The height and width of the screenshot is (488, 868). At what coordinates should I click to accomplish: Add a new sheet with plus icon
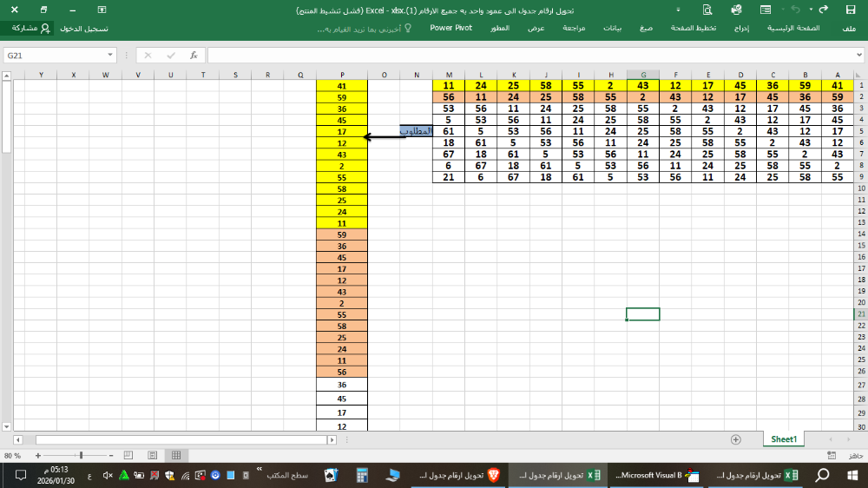point(736,439)
